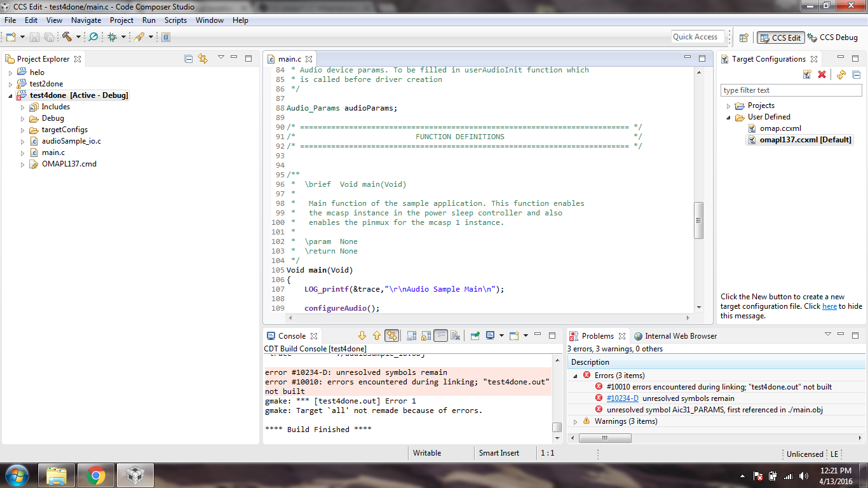Select audioSample_io.c in Project Explorer
This screenshot has height=488, width=868.
point(71,141)
